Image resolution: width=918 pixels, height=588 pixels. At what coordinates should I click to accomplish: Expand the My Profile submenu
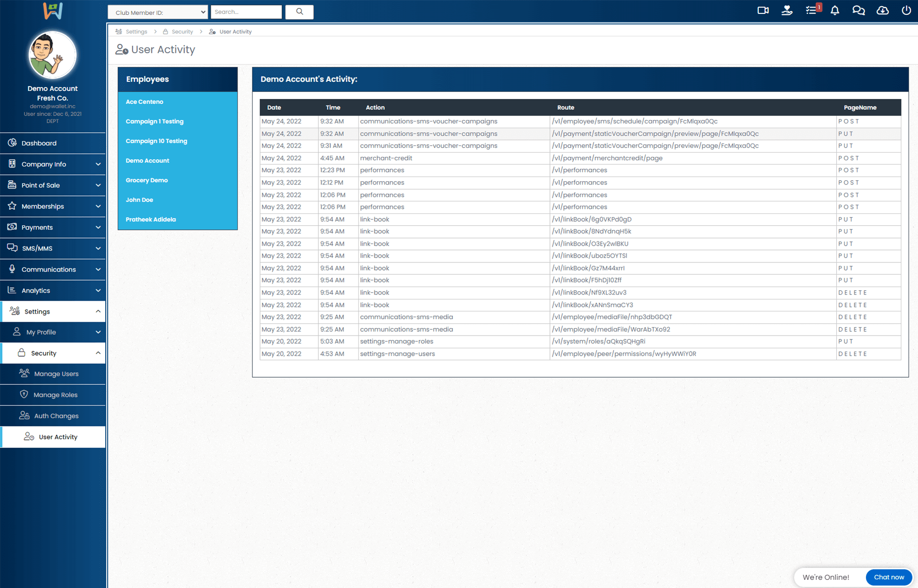click(53, 332)
